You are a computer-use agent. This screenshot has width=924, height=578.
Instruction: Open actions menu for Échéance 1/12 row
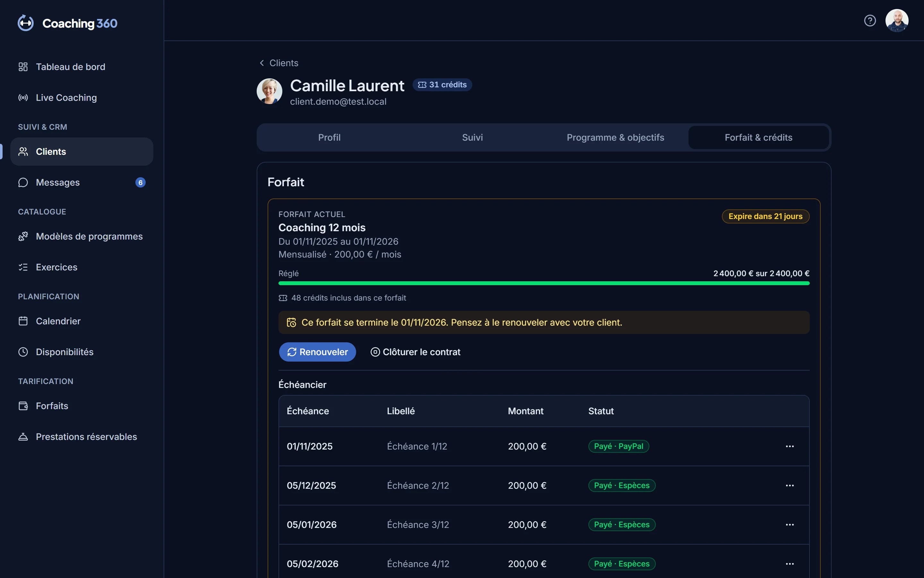(x=790, y=446)
